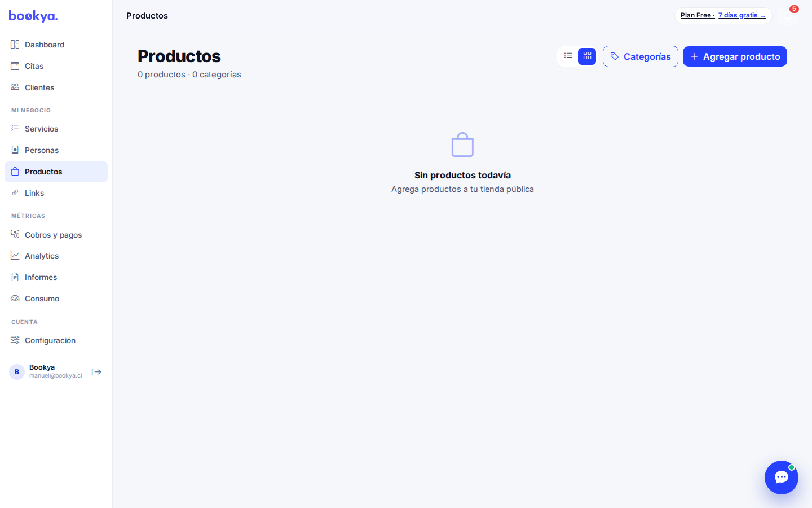The image size is (812, 508).
Task: Open Informes reports page
Action: click(56, 277)
